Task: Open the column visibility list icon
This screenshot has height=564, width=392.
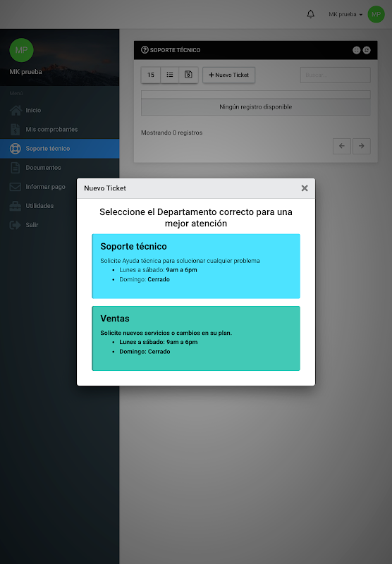Action: click(x=170, y=75)
